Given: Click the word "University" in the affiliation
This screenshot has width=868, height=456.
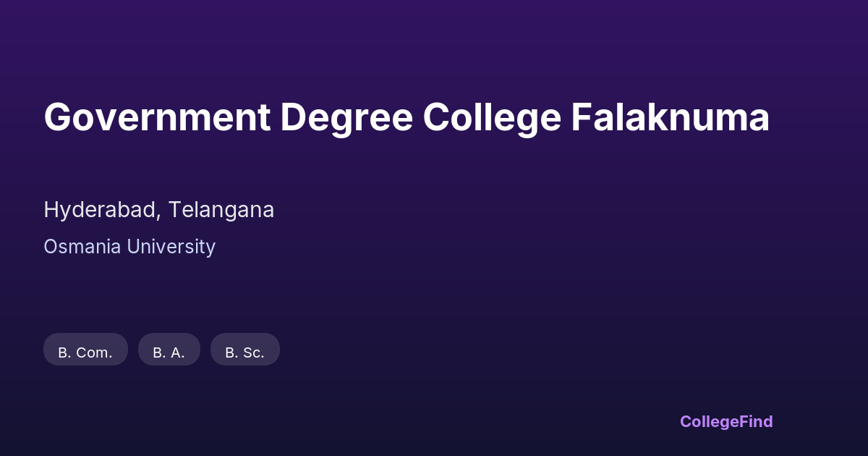Looking at the screenshot, I should pos(171,247).
